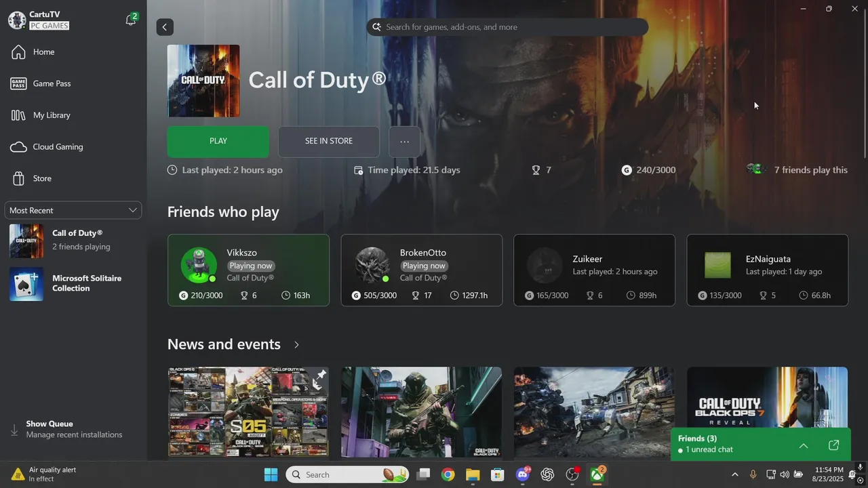Click the Windows taskbar Search box

[x=348, y=474]
